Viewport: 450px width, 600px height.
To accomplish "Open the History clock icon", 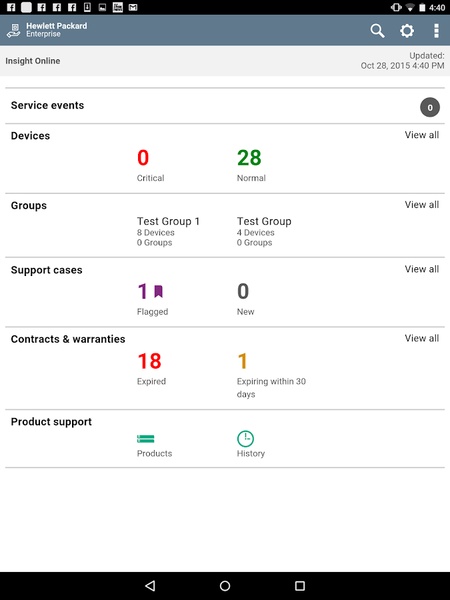I will click(x=245, y=439).
